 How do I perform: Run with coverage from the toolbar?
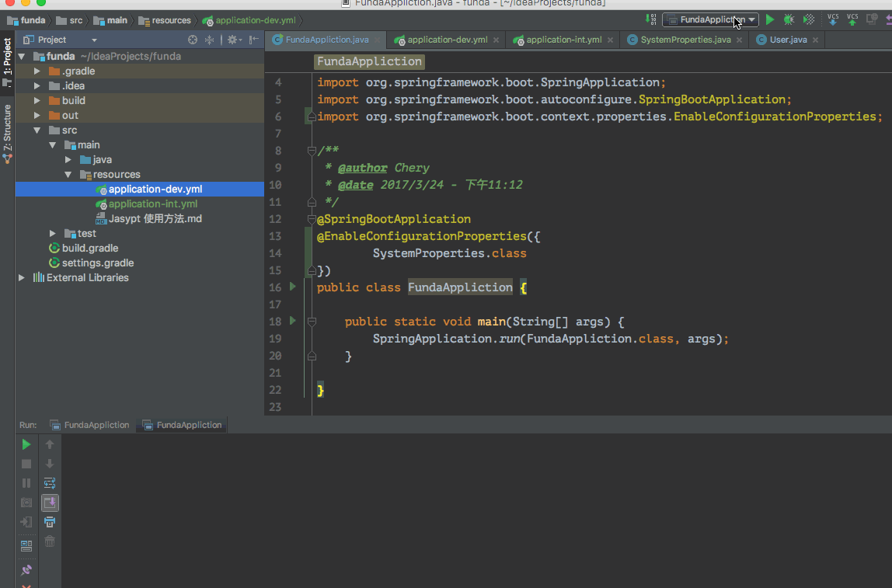pyautogui.click(x=808, y=20)
